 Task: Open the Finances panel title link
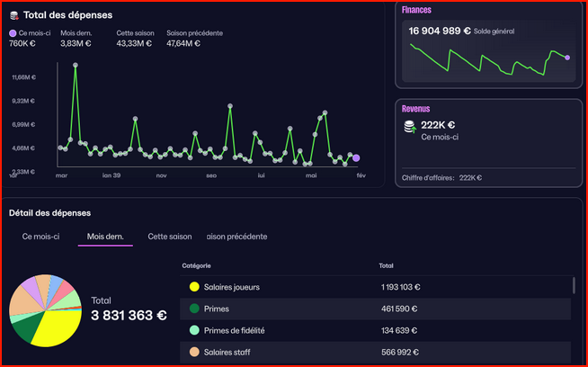pos(416,10)
